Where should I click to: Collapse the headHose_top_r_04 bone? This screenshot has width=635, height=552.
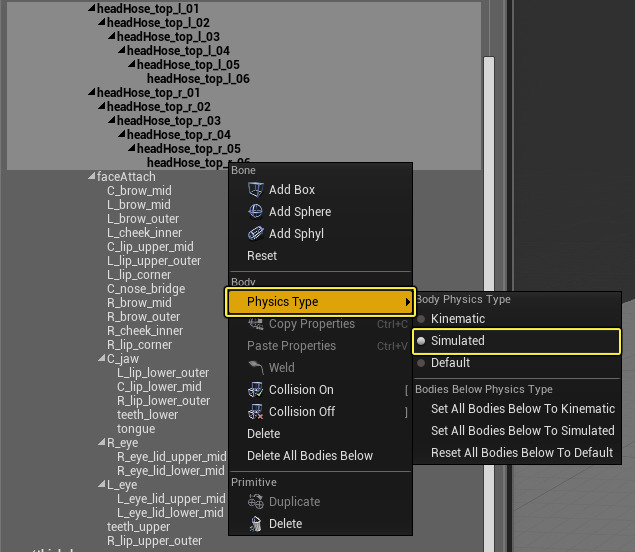(x=122, y=134)
